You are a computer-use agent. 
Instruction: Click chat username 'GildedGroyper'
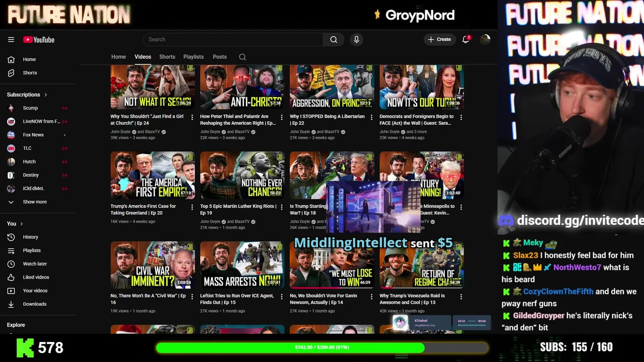point(538,316)
